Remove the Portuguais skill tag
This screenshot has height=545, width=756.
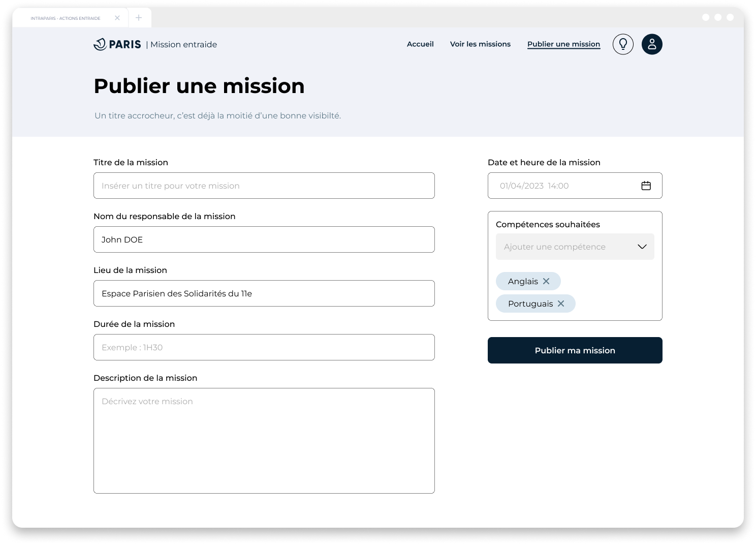561,304
